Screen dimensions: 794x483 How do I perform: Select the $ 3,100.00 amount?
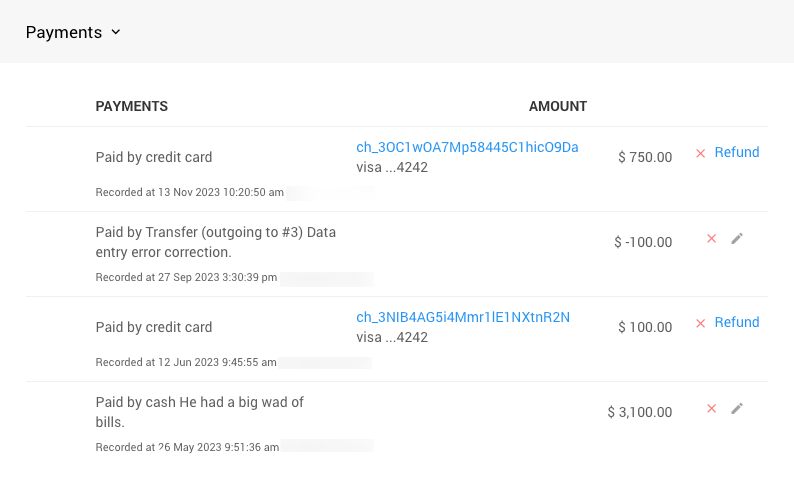(640, 412)
